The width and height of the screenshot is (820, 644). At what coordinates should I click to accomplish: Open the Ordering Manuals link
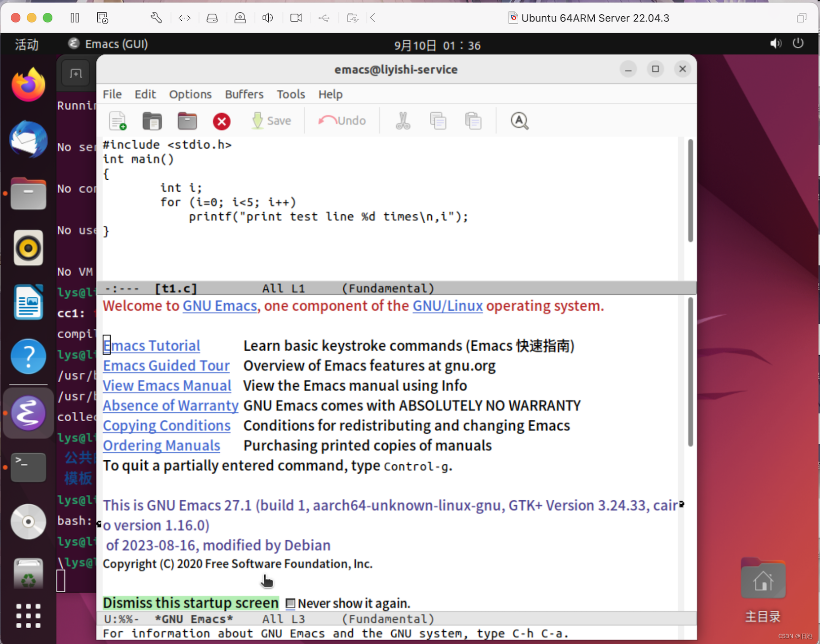pyautogui.click(x=162, y=446)
